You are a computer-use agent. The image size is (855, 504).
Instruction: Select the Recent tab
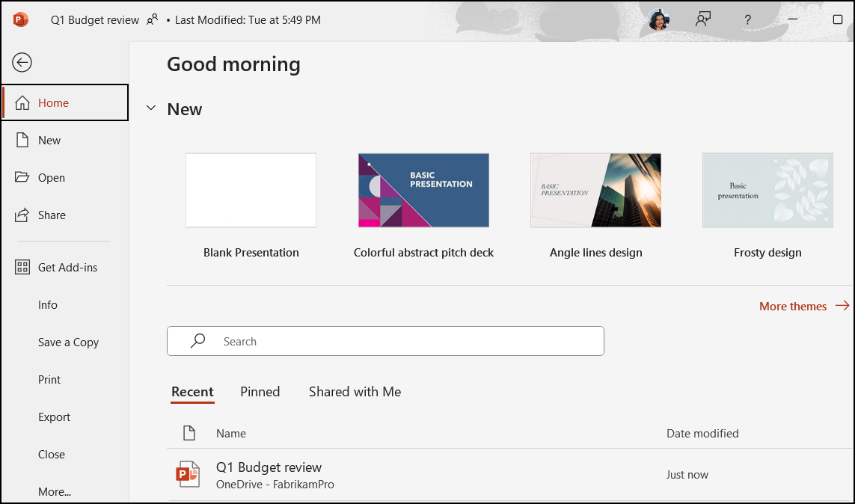tap(192, 391)
